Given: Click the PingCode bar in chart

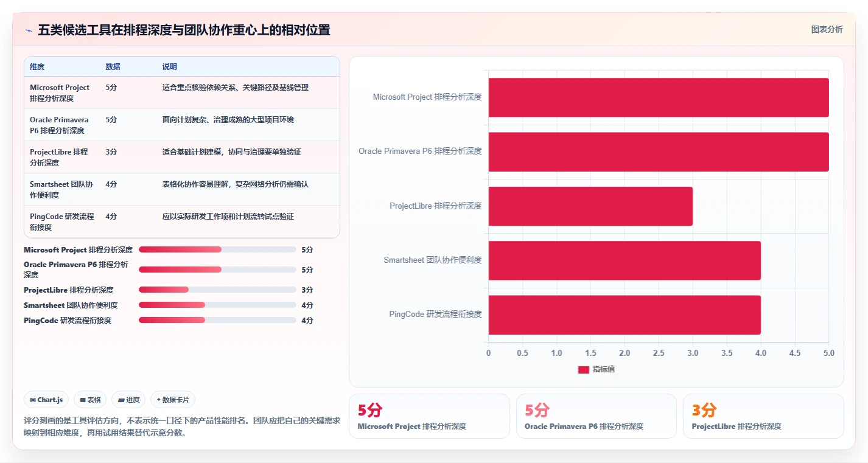Looking at the screenshot, I should click(625, 315).
